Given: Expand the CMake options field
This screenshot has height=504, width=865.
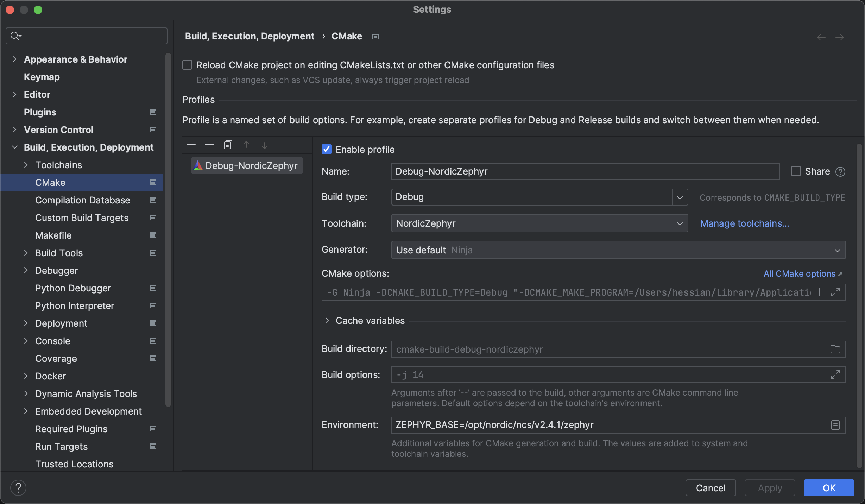Looking at the screenshot, I should click(835, 292).
